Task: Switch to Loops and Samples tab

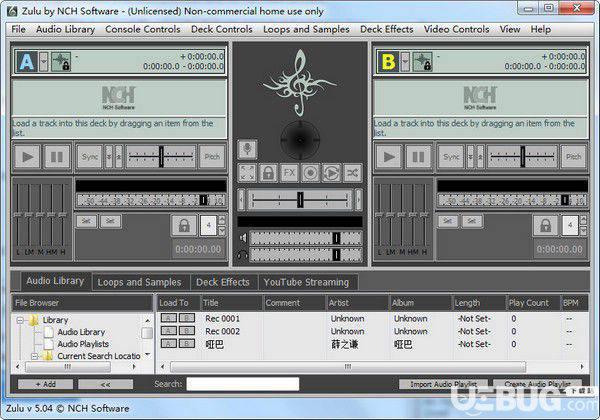Action: [x=139, y=282]
